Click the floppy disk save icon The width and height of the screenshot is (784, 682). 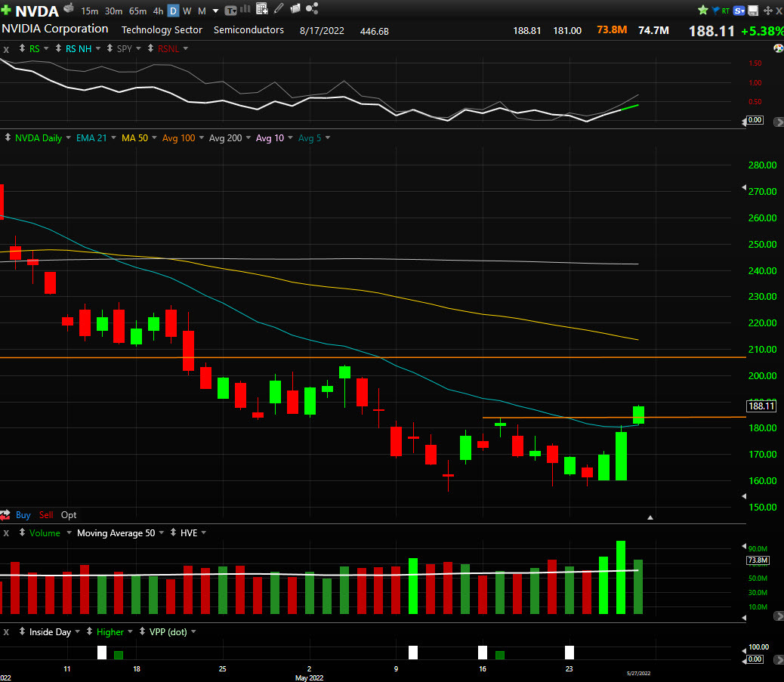pos(753,11)
